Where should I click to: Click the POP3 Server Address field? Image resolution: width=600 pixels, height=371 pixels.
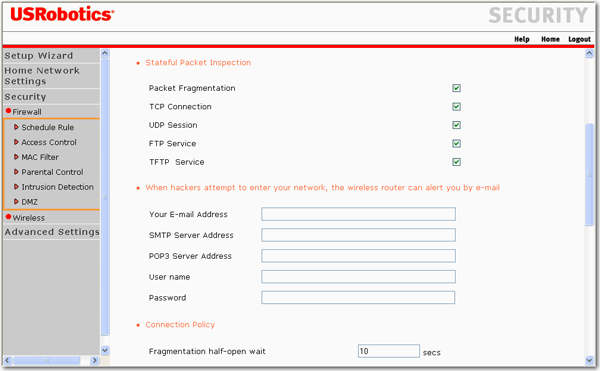358,256
